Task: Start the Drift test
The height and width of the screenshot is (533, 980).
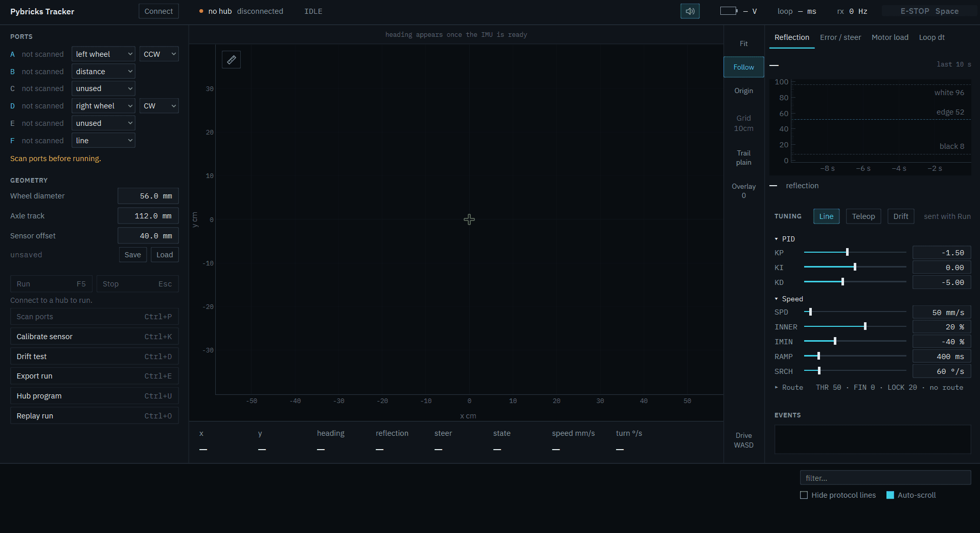Action: tap(95, 357)
